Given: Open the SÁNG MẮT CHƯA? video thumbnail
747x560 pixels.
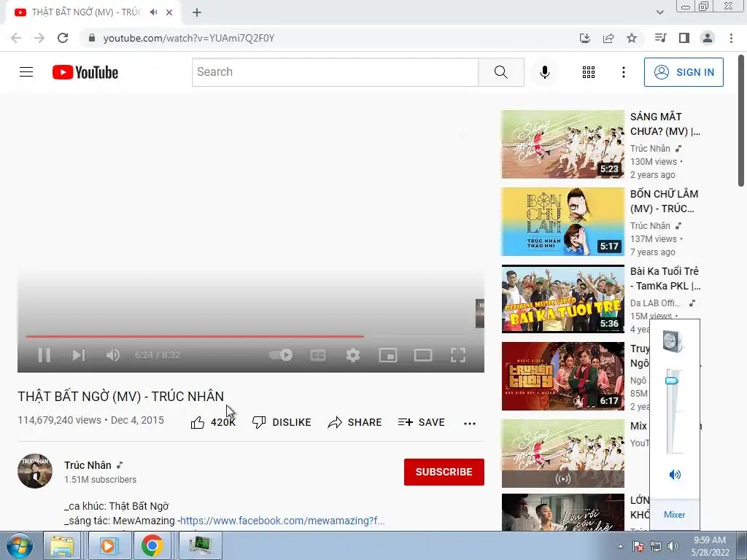Looking at the screenshot, I should [x=562, y=144].
